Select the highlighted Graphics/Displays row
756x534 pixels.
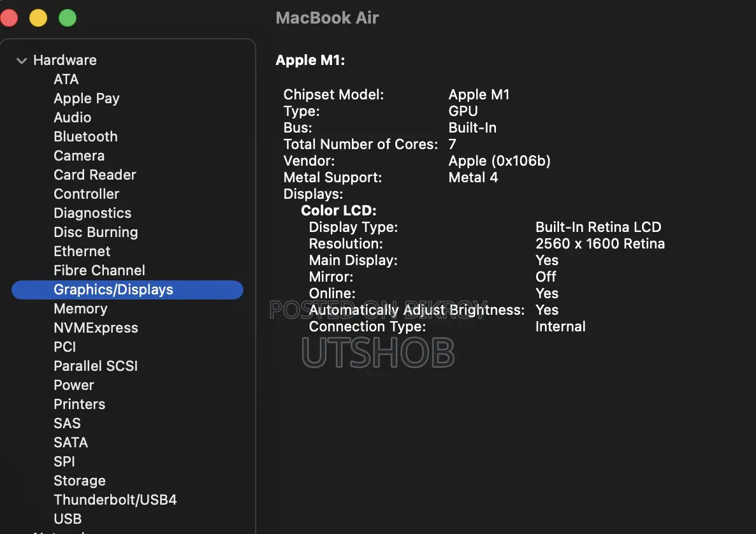pyautogui.click(x=127, y=290)
